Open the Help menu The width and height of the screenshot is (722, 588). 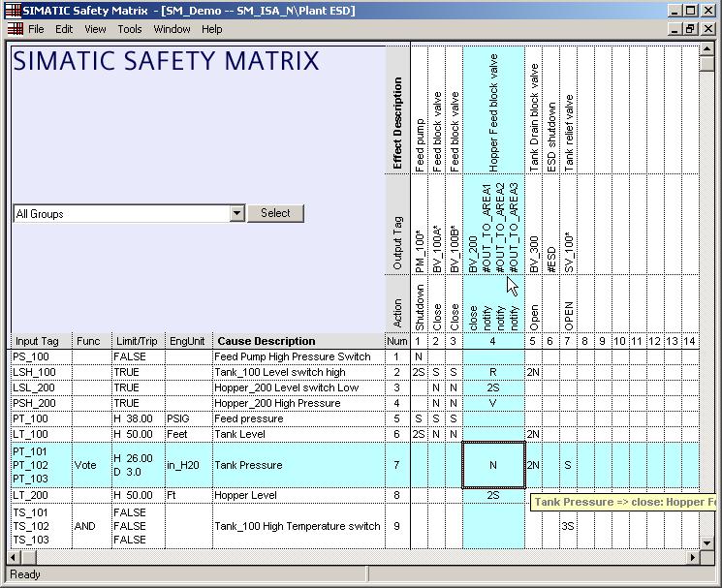(x=211, y=29)
